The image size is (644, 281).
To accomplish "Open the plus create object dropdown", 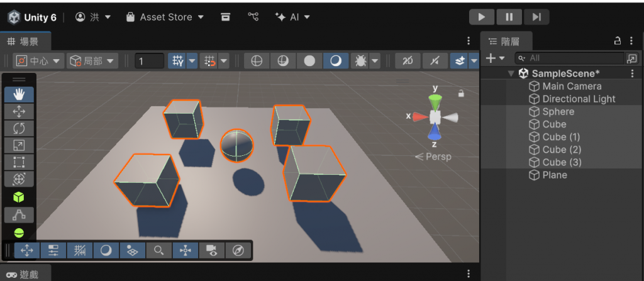I will (496, 58).
